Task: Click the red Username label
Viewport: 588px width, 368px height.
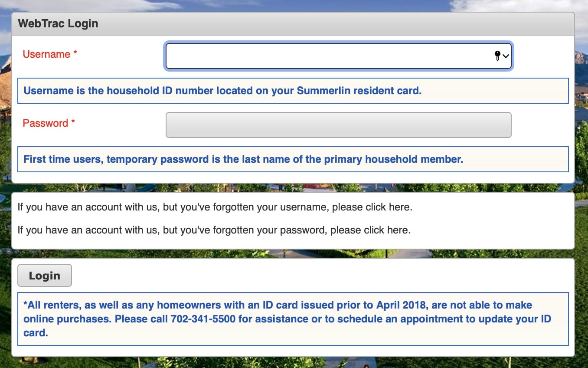Action: pyautogui.click(x=46, y=54)
